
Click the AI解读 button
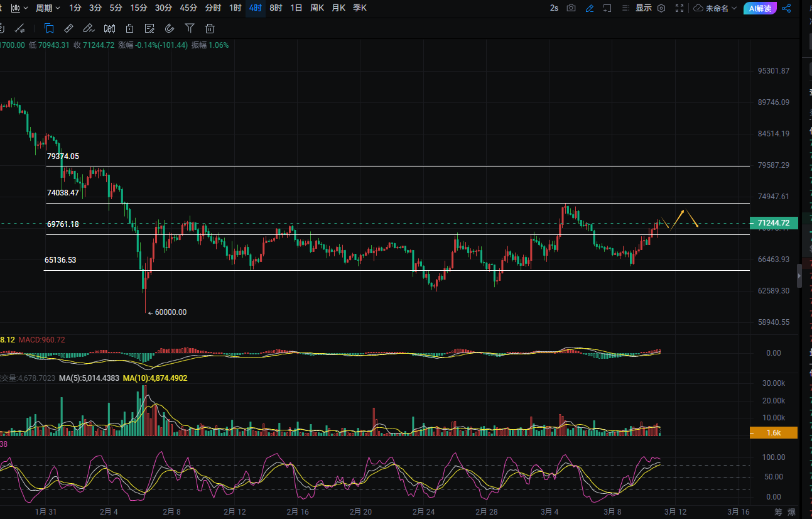coord(760,8)
